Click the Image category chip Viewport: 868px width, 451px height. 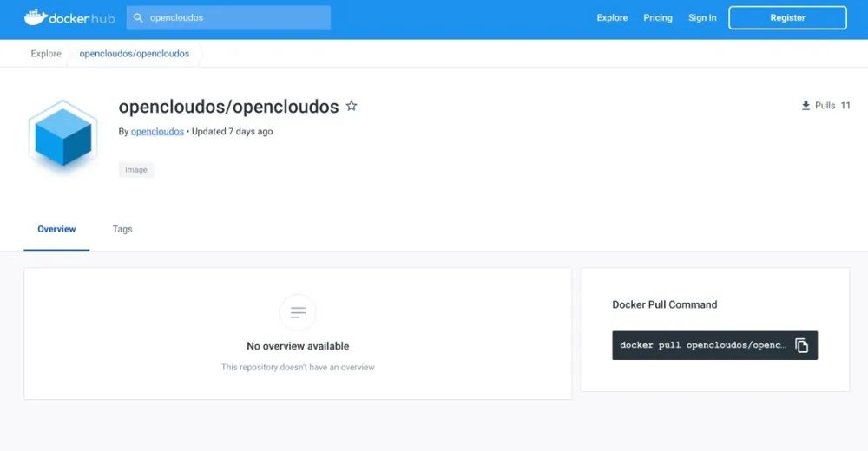[136, 170]
